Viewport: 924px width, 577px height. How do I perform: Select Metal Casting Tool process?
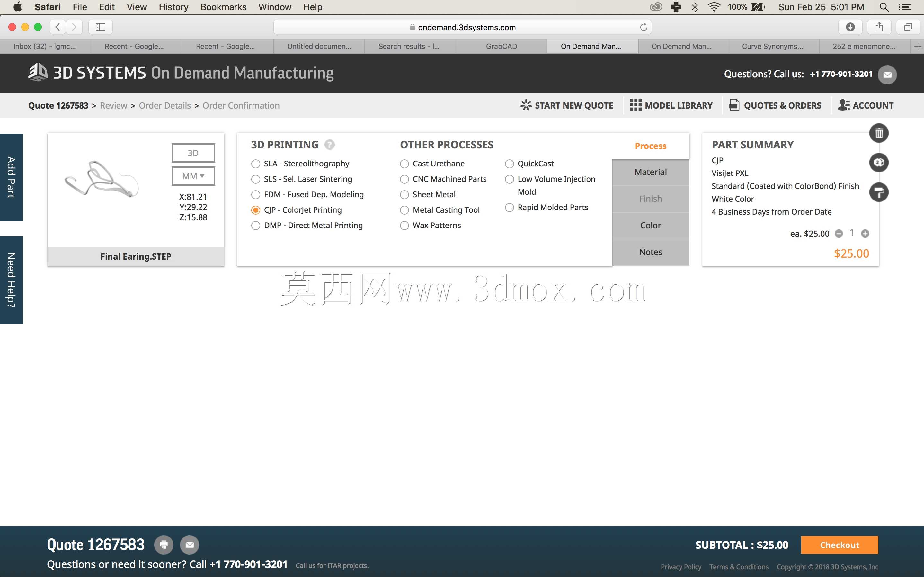tap(404, 210)
